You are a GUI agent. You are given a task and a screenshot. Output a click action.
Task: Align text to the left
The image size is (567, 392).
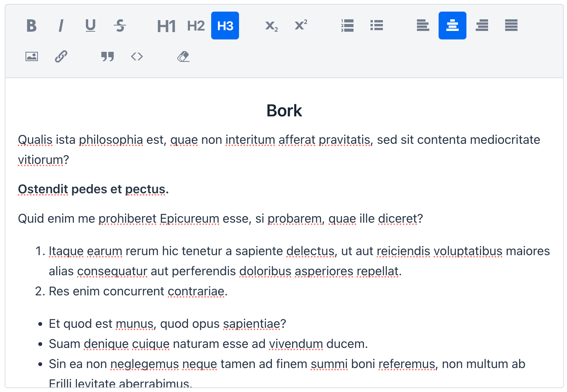click(x=423, y=26)
